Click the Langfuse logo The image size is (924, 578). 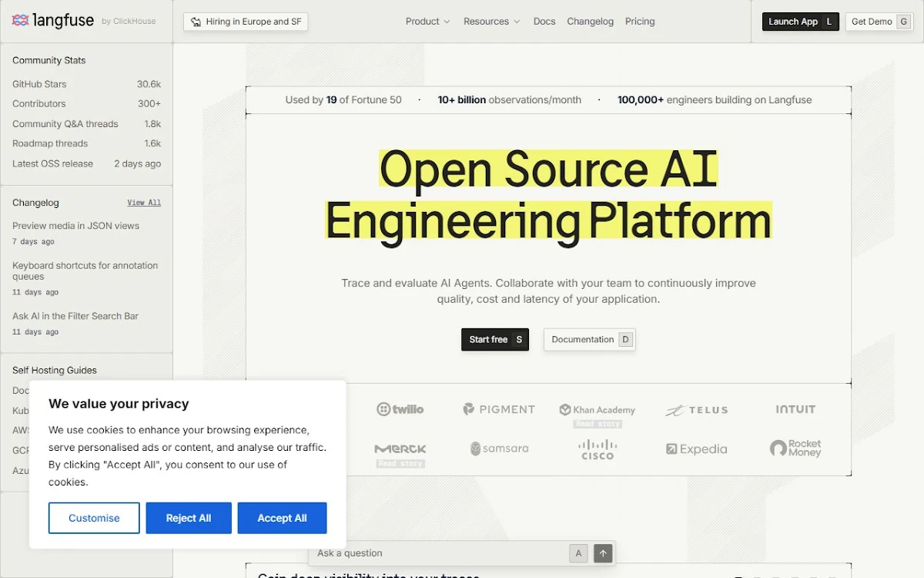[52, 21]
